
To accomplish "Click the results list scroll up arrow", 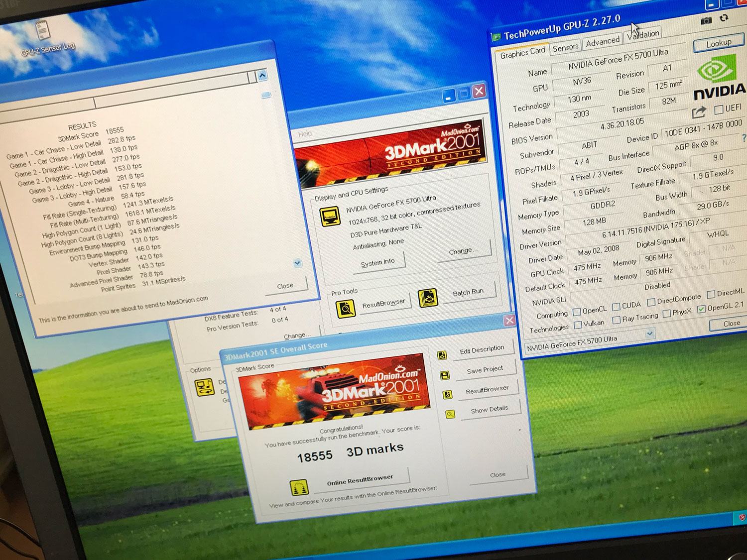I will point(262,76).
